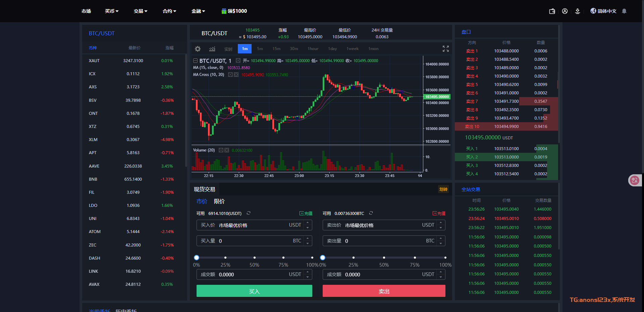
Task: Expand the 合约 dropdown menu
Action: pyautogui.click(x=169, y=11)
